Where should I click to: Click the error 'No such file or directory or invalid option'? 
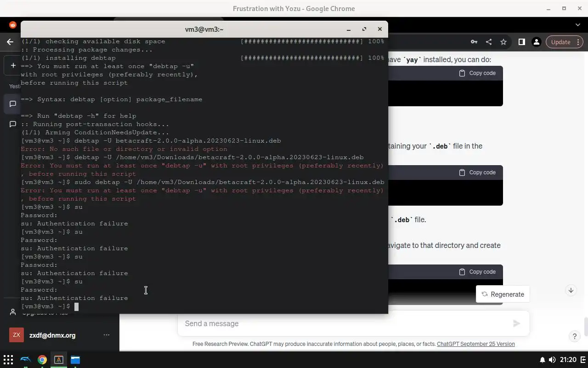138,149
